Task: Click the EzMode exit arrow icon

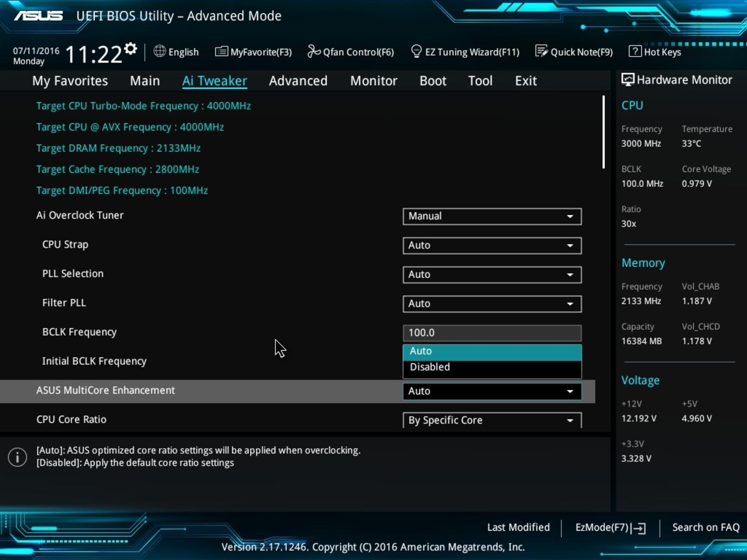Action: (x=639, y=528)
